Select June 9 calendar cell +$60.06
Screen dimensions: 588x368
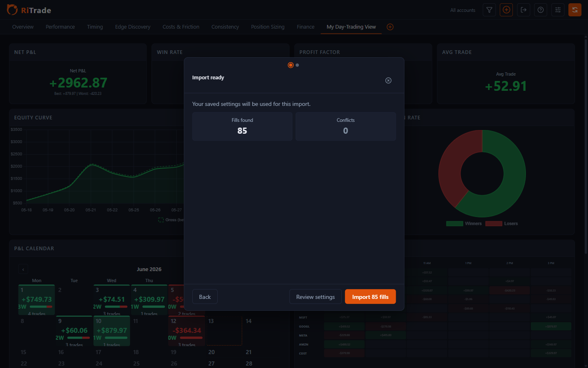coord(74,331)
